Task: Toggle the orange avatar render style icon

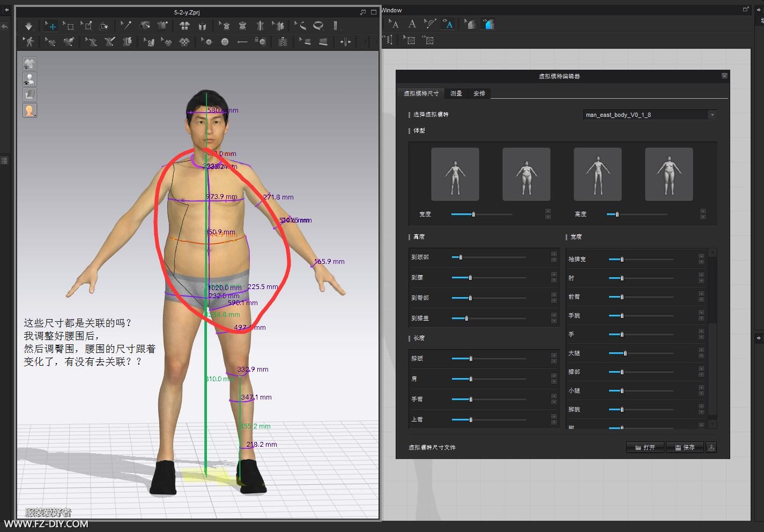Action: click(x=29, y=110)
